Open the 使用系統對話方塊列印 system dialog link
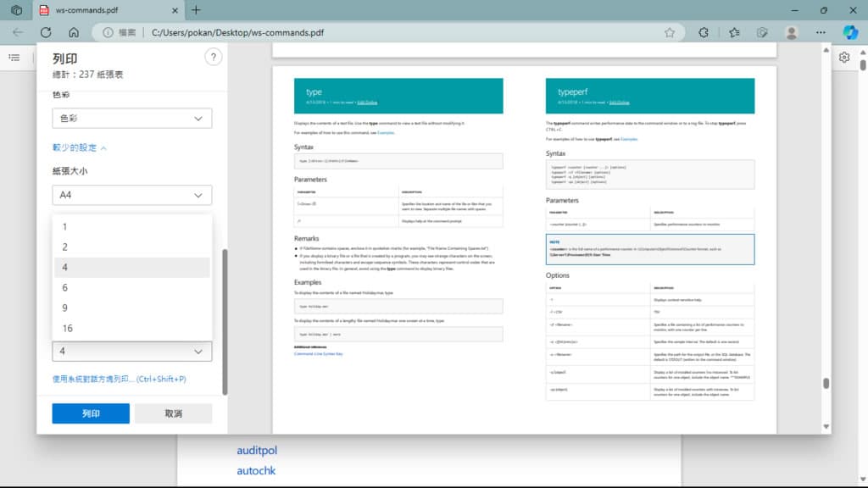The height and width of the screenshot is (488, 868). (119, 379)
